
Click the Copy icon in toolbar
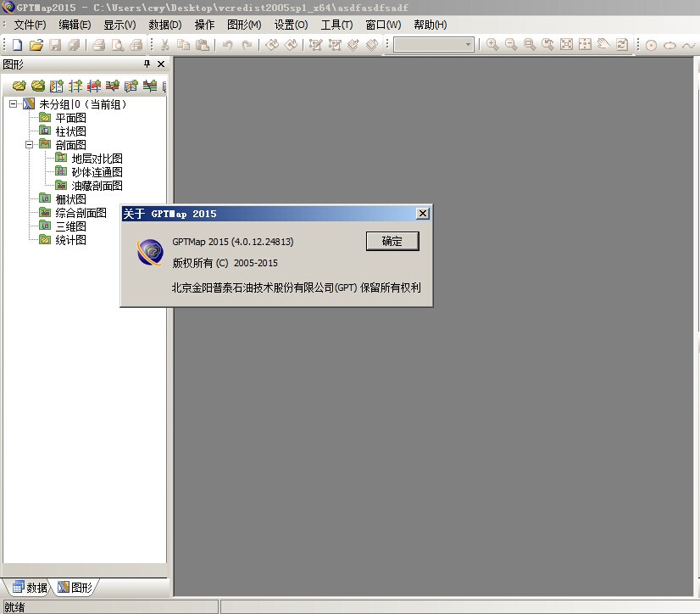[x=183, y=45]
